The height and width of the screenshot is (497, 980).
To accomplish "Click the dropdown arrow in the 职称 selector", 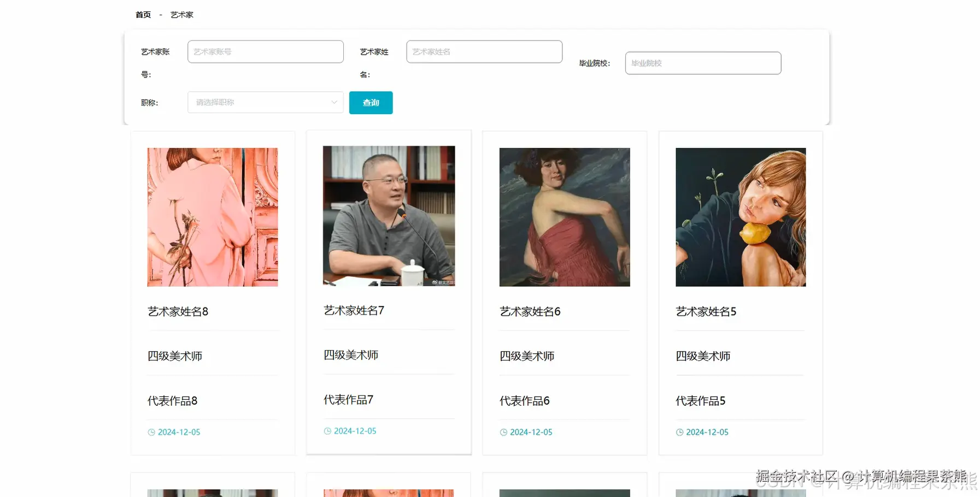I will tap(333, 102).
